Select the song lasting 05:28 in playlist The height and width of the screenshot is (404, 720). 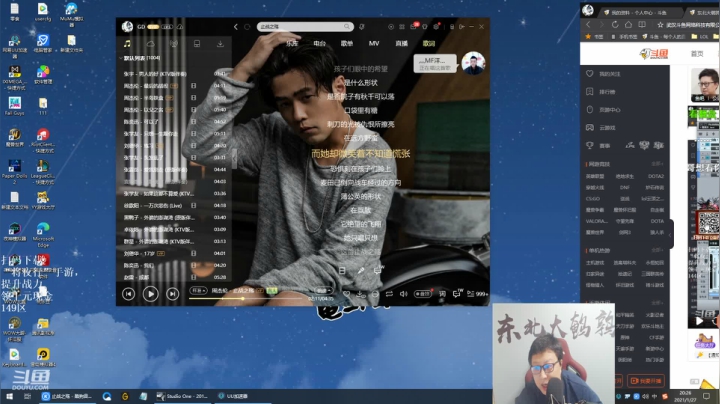[174, 277]
